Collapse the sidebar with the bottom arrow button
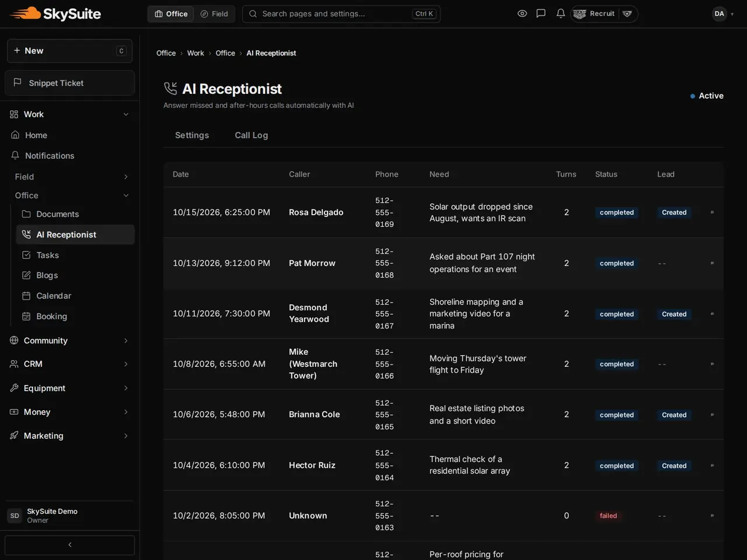This screenshot has height=560, width=747. coord(69,545)
